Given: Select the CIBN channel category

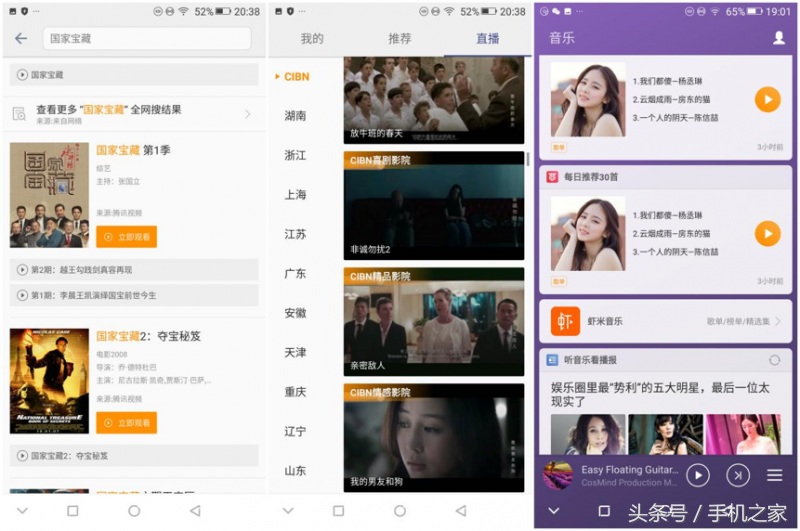Looking at the screenshot, I should pos(296,77).
